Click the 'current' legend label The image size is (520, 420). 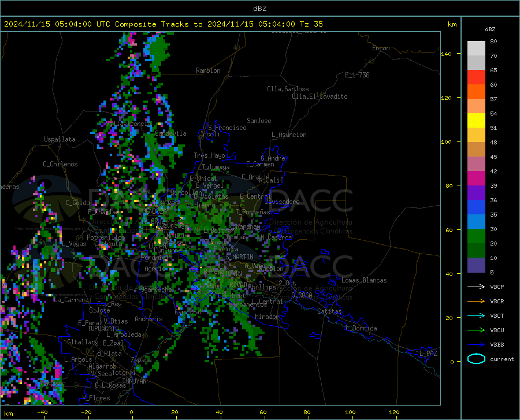pos(502,359)
